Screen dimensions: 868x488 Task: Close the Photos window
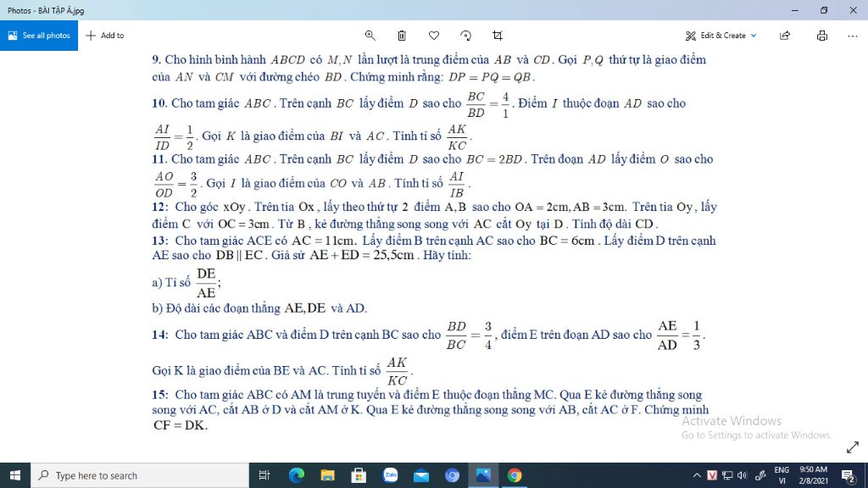(x=853, y=10)
